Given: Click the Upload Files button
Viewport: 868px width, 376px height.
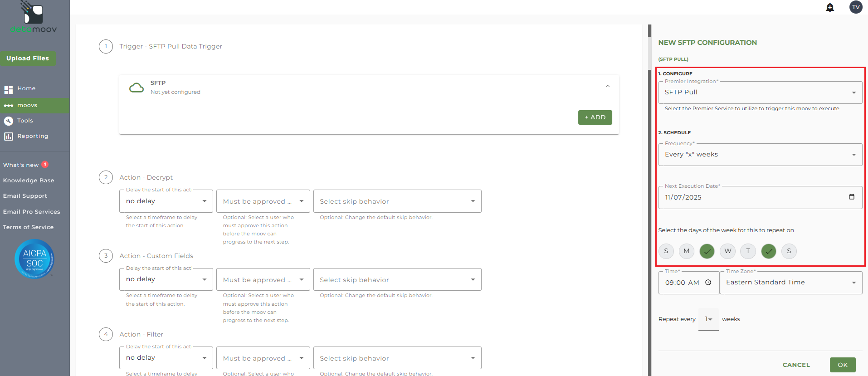Looking at the screenshot, I should coord(28,59).
